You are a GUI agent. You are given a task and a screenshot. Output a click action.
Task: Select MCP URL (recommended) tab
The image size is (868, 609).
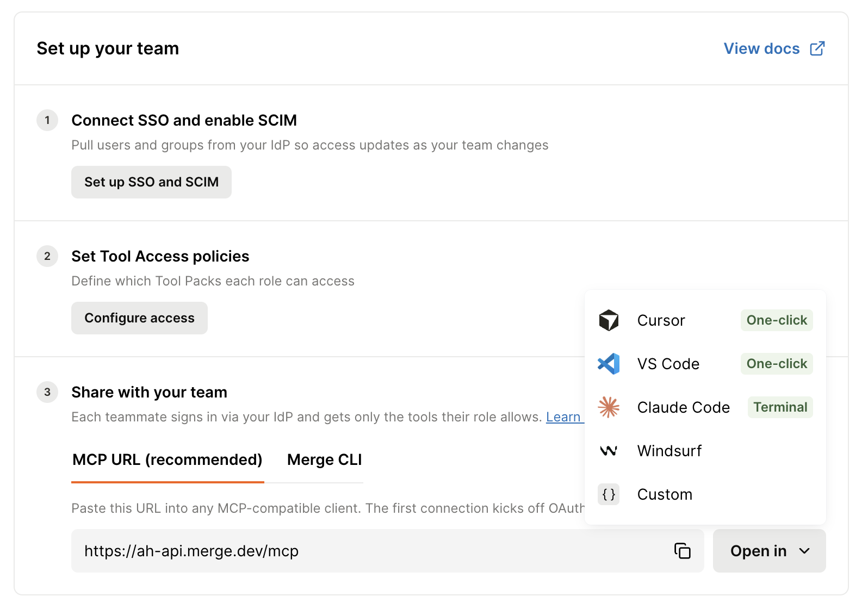click(168, 460)
